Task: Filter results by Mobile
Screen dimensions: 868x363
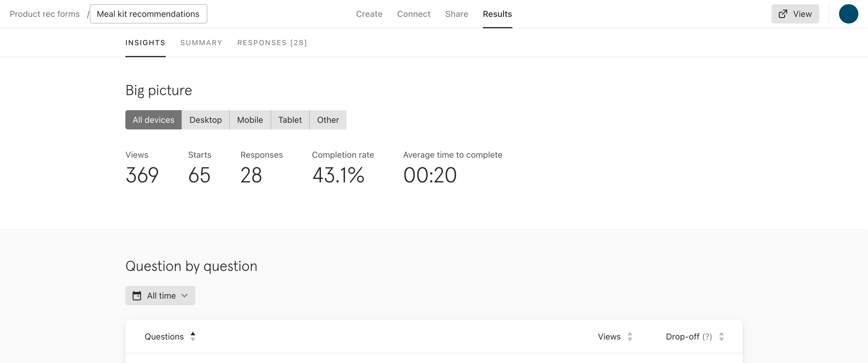Action: (250, 120)
